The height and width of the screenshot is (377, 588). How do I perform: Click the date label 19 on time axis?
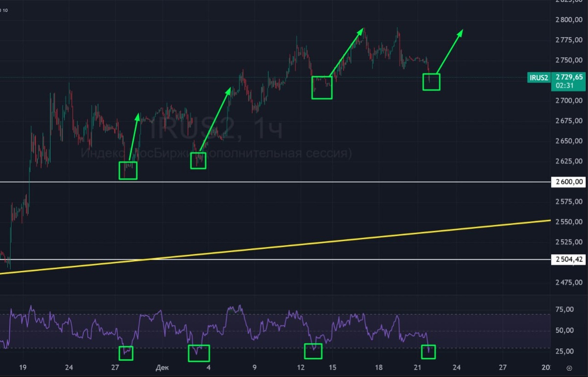(x=23, y=367)
